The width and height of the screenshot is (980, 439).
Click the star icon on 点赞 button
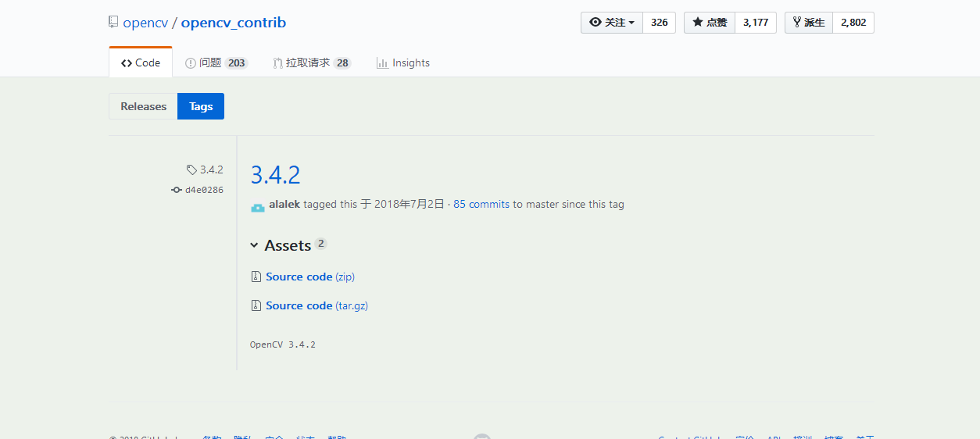click(698, 23)
